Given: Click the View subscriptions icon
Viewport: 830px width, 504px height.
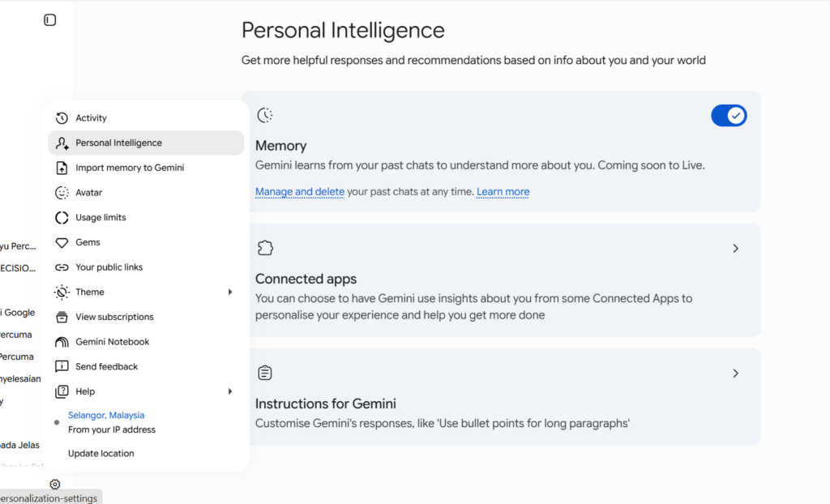Looking at the screenshot, I should click(62, 317).
